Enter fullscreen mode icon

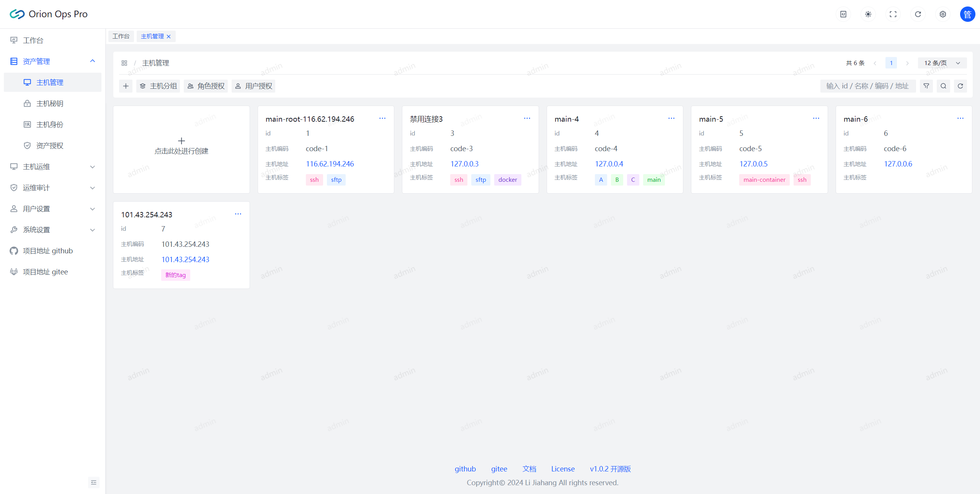[893, 14]
